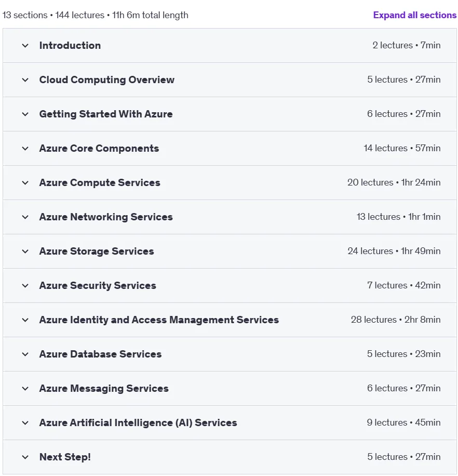Select the Azure Storage Services title
The image size is (458, 476).
point(97,252)
